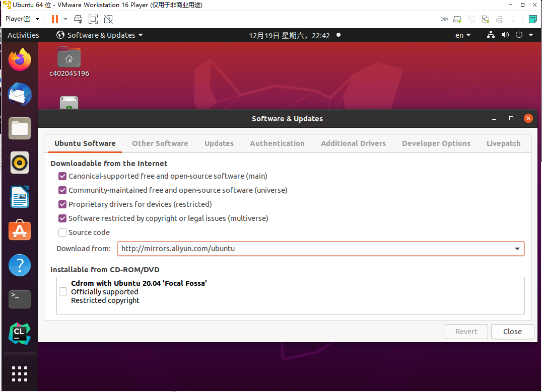Viewport: 542px width, 392px height.
Task: Open Firefox from the Ubuntu dock
Action: (19, 59)
